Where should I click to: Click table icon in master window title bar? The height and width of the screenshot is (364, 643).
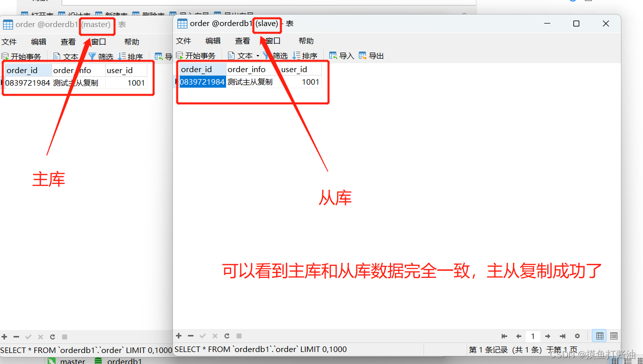pyautogui.click(x=8, y=24)
